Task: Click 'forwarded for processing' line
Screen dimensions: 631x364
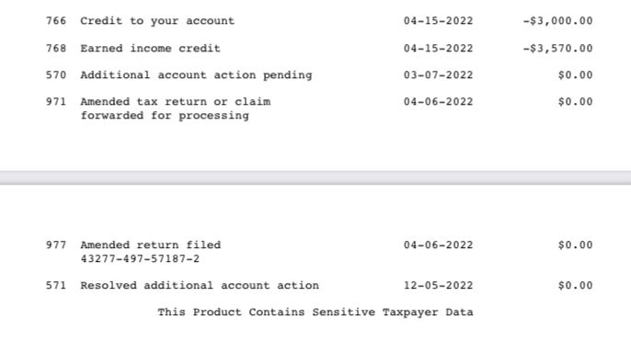Action: pos(165,116)
